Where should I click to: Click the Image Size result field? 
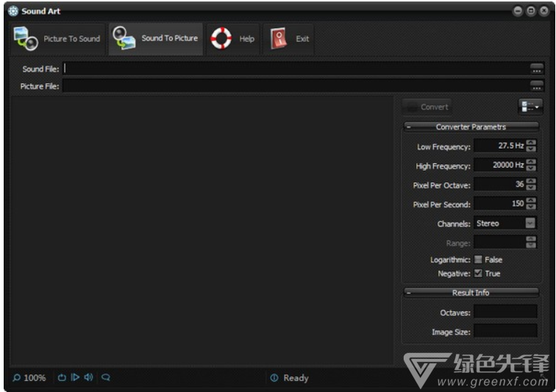pos(505,331)
